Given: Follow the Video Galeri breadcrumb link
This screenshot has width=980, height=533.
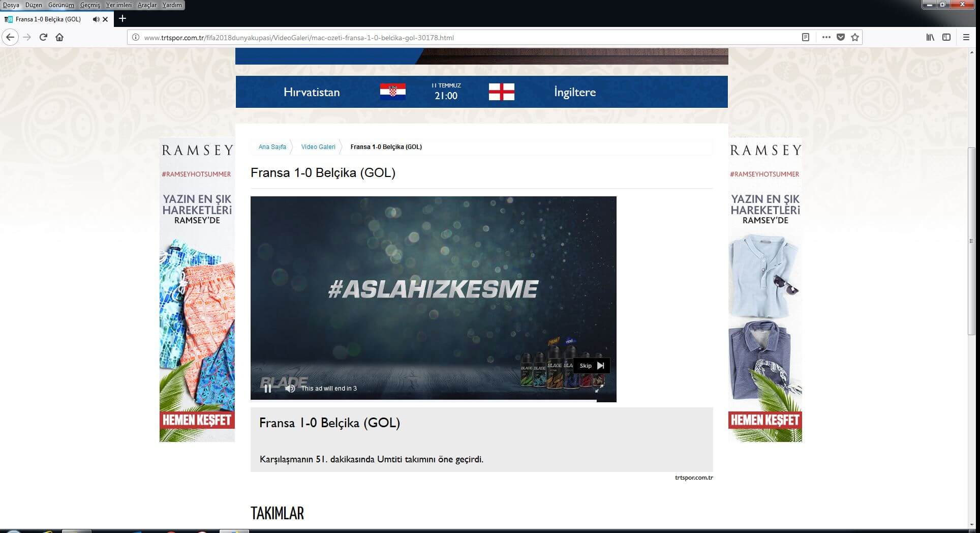Looking at the screenshot, I should pos(318,147).
